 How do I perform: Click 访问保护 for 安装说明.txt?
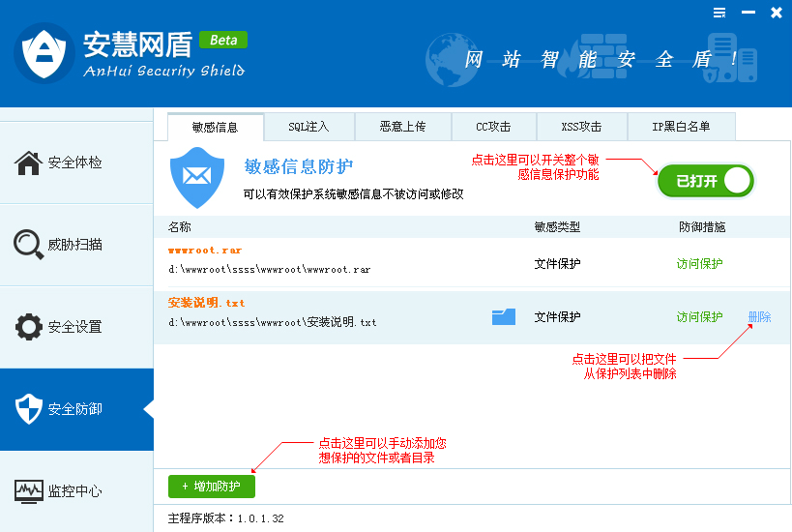pos(699,317)
